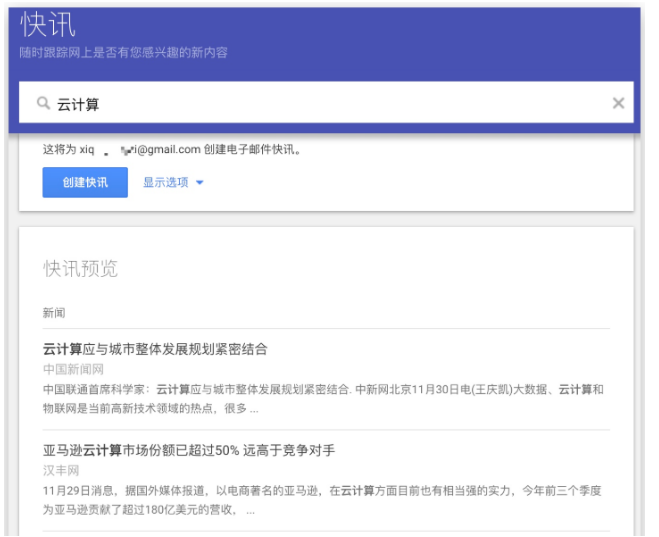The image size is (659, 537).
Task: Open the Amazon headline 亚马逊云计算市场份额已超过50%
Action: (x=188, y=450)
